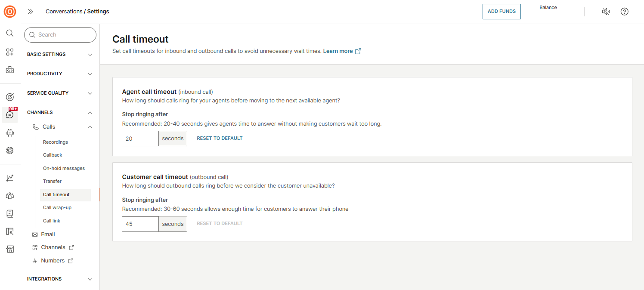Click the muted speaker sound icon
This screenshot has height=290, width=644.
pyautogui.click(x=606, y=12)
